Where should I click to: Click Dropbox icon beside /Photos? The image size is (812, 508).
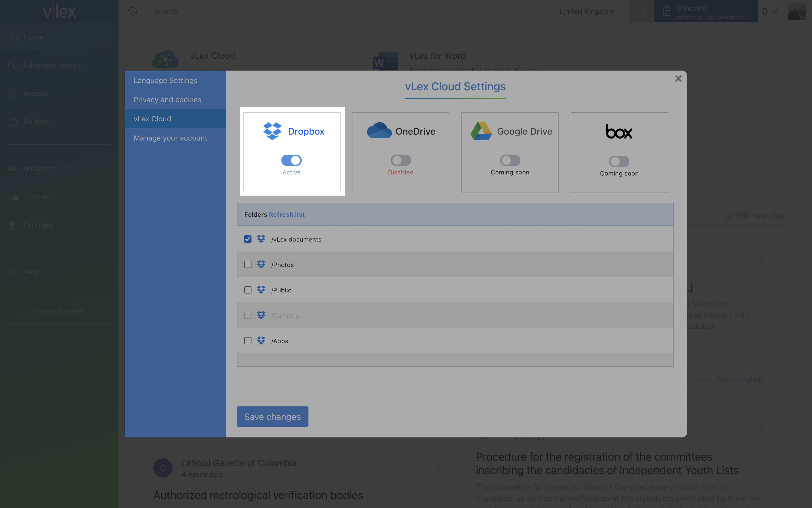click(261, 264)
